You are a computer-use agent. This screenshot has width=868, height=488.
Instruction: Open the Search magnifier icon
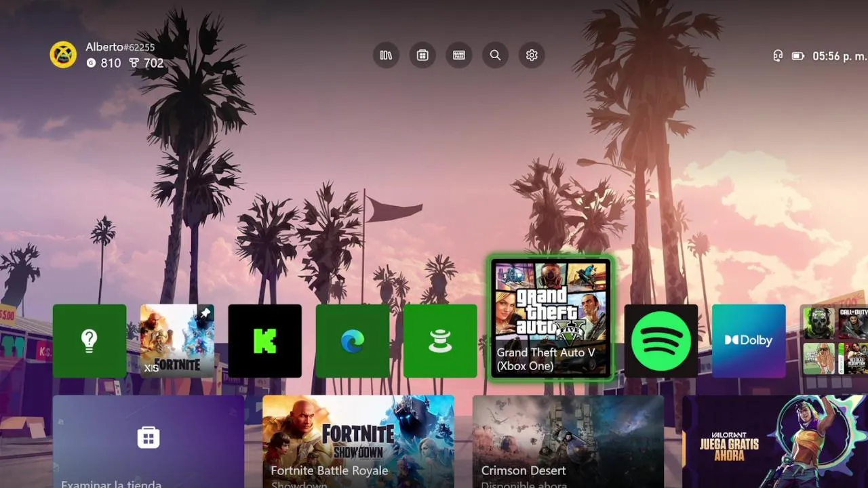point(495,56)
